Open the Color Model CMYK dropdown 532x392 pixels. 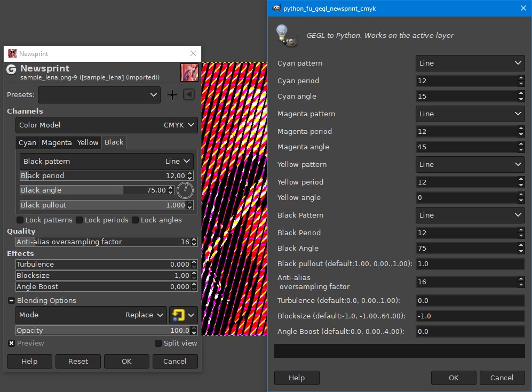[x=107, y=125]
